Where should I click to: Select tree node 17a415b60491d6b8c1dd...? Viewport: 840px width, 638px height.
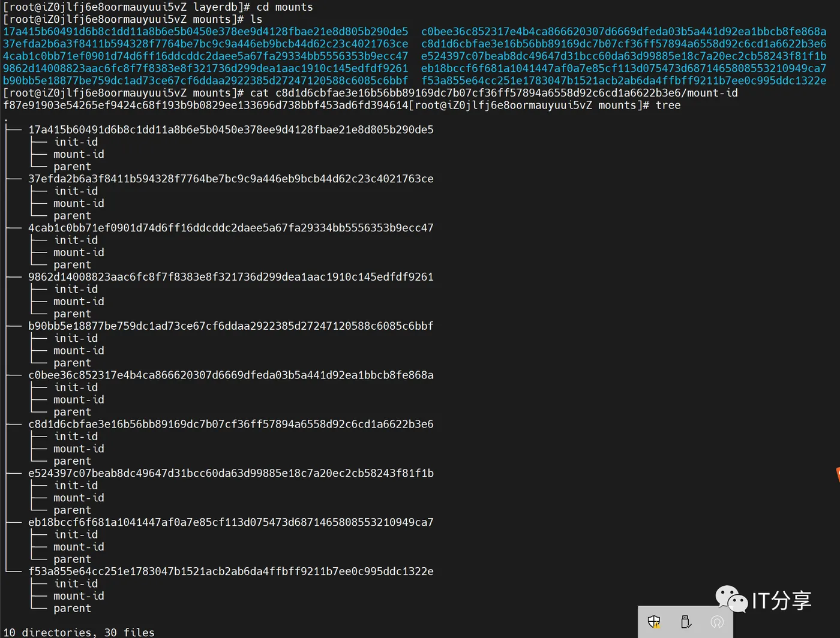[231, 130]
